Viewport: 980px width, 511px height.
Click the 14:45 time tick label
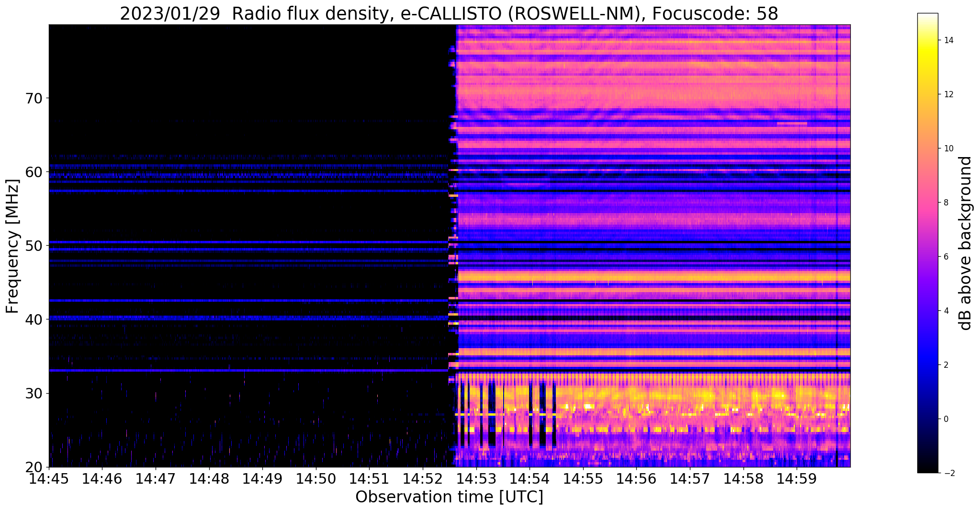click(49, 478)
